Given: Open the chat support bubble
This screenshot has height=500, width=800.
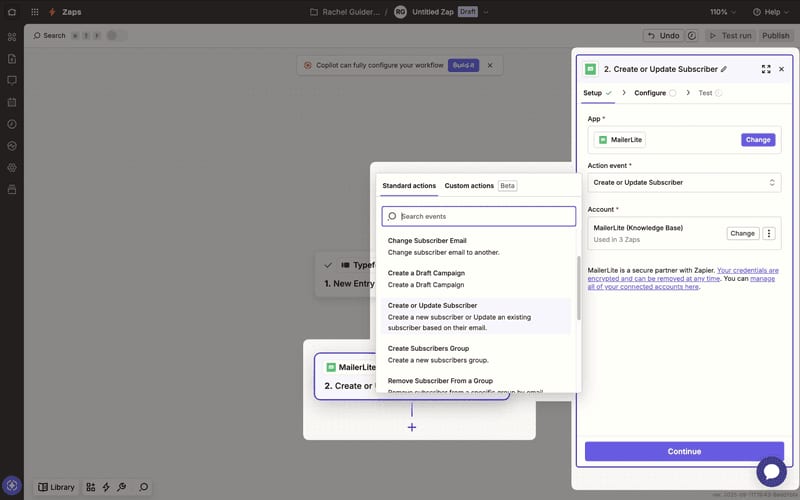Looking at the screenshot, I should tap(771, 471).
